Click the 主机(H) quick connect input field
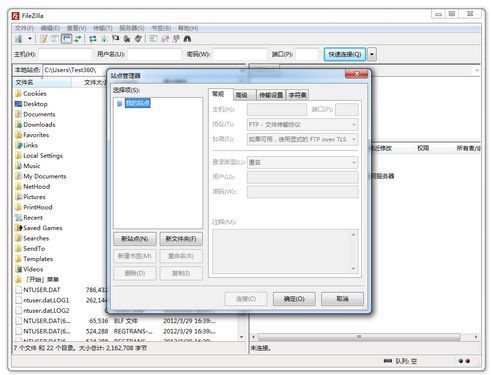492x375 pixels. tap(65, 54)
